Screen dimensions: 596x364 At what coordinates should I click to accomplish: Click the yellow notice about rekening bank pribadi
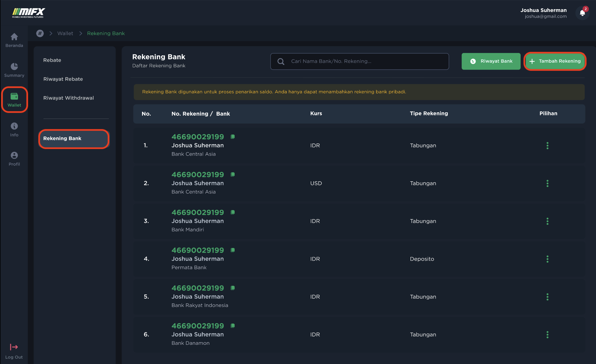359,92
